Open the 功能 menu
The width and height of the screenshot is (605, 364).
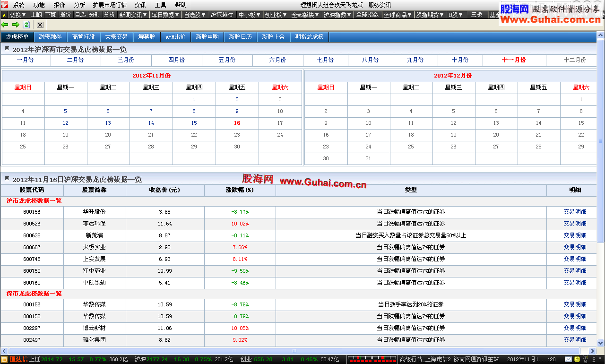pyautogui.click(x=39, y=5)
